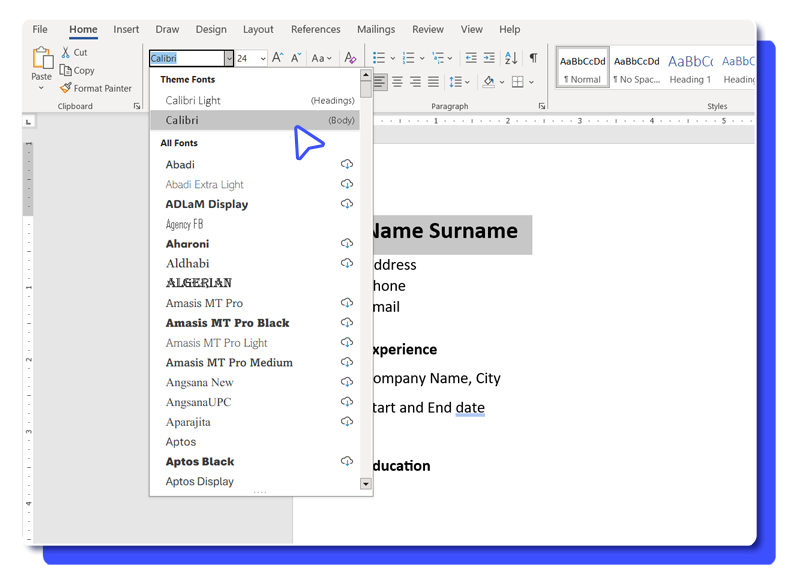Switch to the Insert tab
The width and height of the screenshot is (800, 586).
tap(126, 30)
